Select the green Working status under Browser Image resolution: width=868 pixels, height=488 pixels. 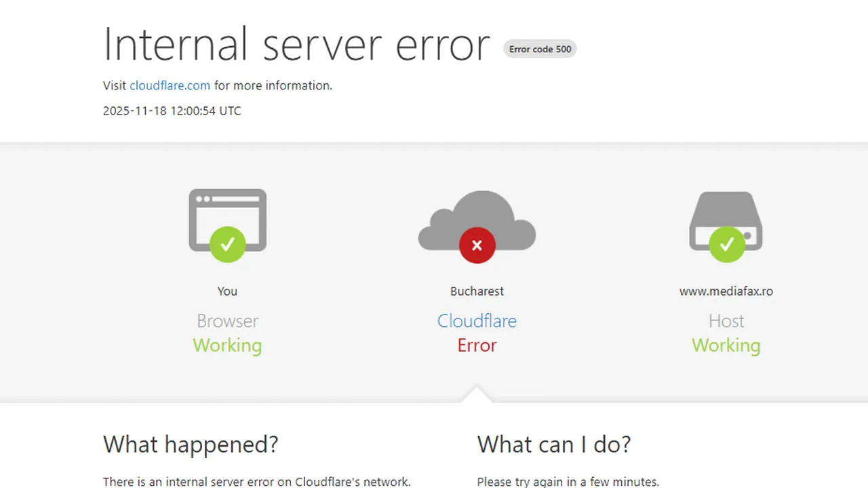(x=227, y=345)
